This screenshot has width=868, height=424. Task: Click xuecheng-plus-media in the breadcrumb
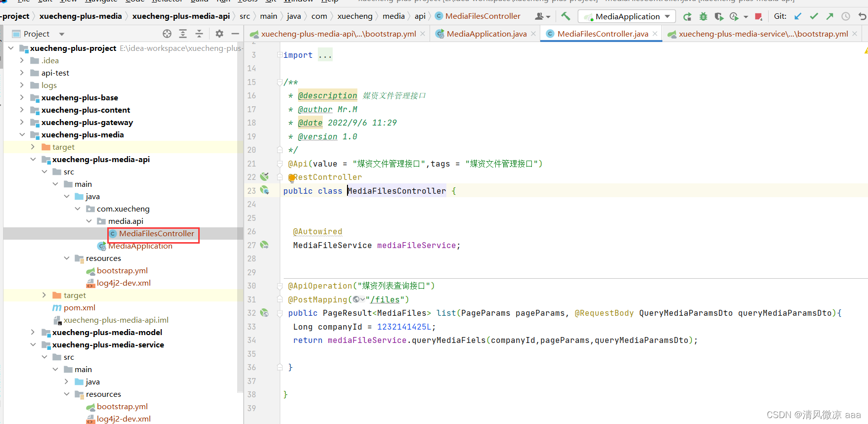pyautogui.click(x=81, y=16)
